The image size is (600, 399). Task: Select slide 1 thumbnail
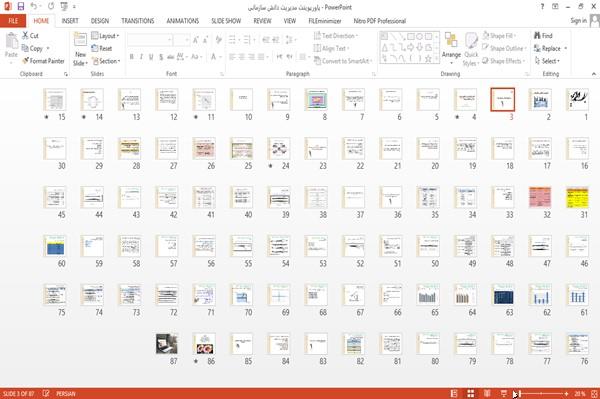click(577, 99)
